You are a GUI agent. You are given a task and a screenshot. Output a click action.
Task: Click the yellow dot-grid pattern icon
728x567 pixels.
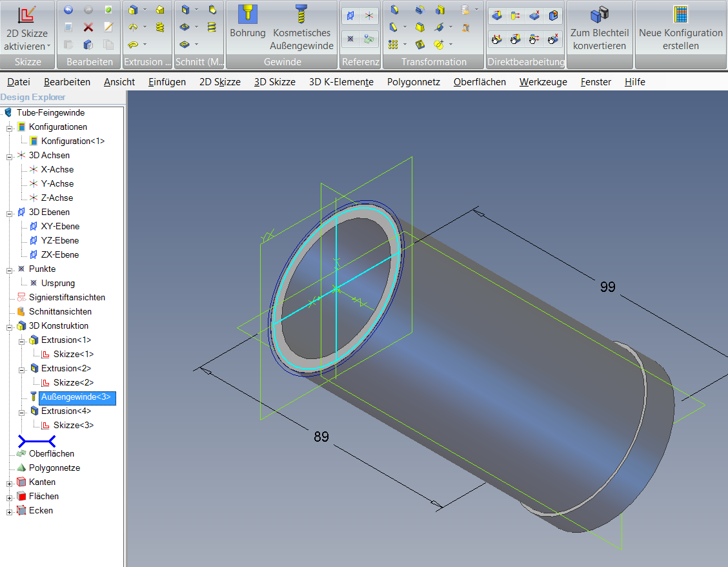pos(393,45)
